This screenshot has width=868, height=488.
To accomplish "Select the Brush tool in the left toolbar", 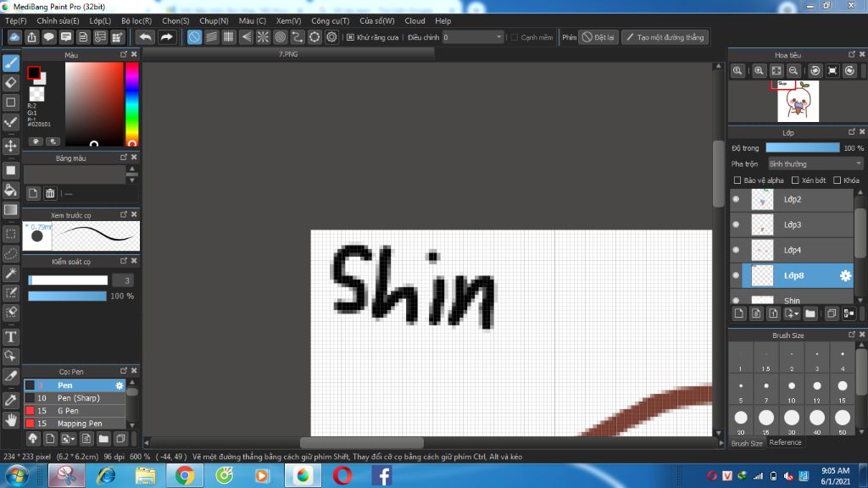I will coord(11,63).
